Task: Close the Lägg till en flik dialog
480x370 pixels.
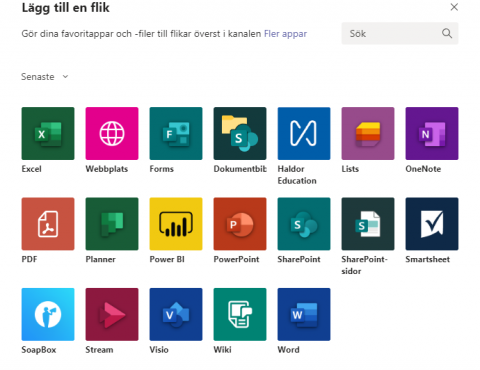Action: click(x=454, y=7)
